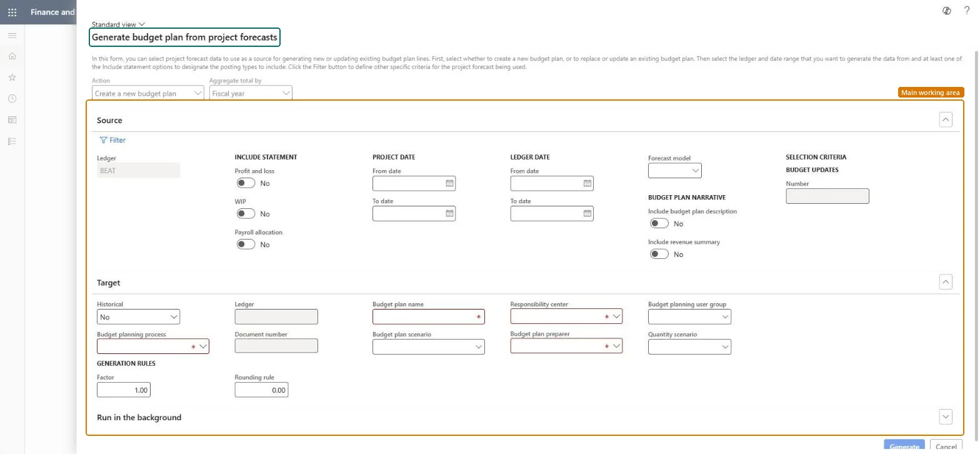The height and width of the screenshot is (454, 980).
Task: Open calendar for Project date To date
Action: [x=449, y=213]
